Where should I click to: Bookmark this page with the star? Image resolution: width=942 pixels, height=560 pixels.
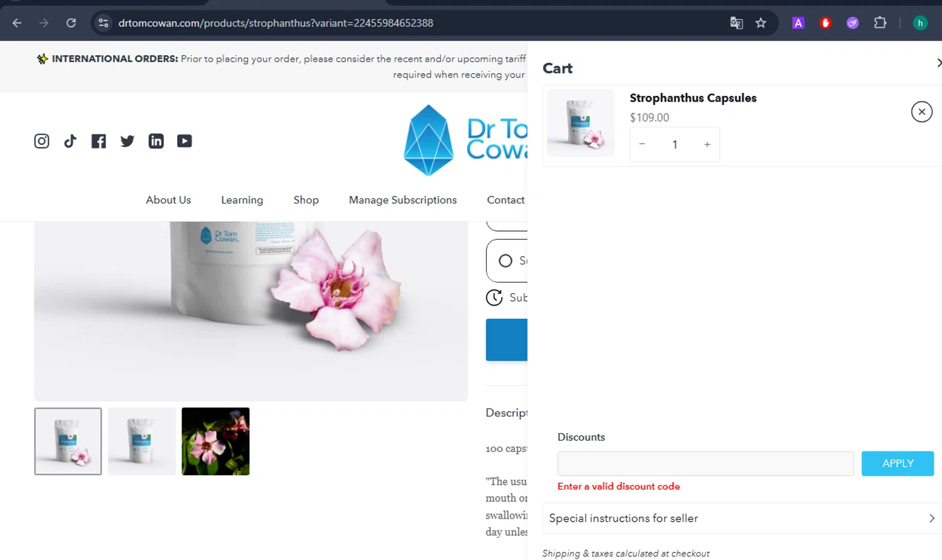(761, 23)
